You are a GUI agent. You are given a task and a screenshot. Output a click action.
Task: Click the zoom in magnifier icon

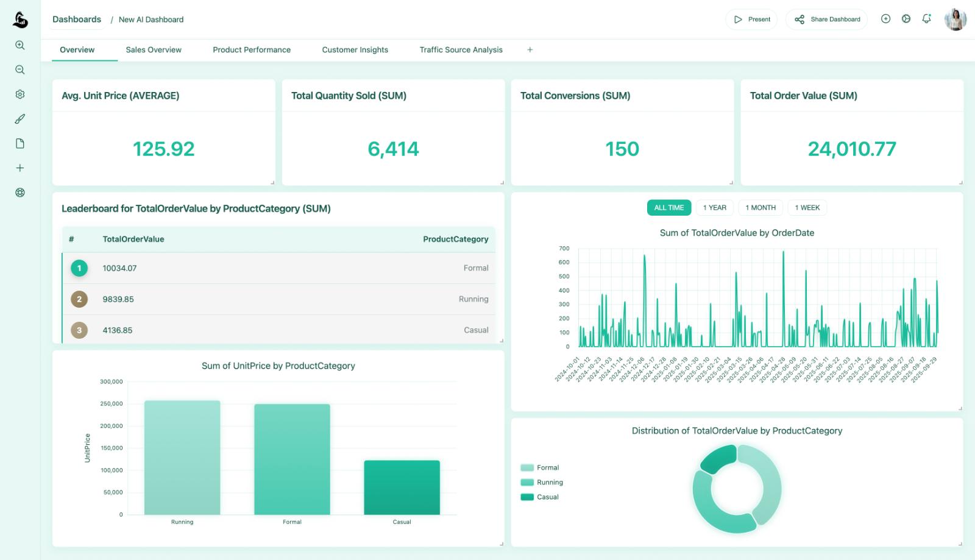[20, 45]
